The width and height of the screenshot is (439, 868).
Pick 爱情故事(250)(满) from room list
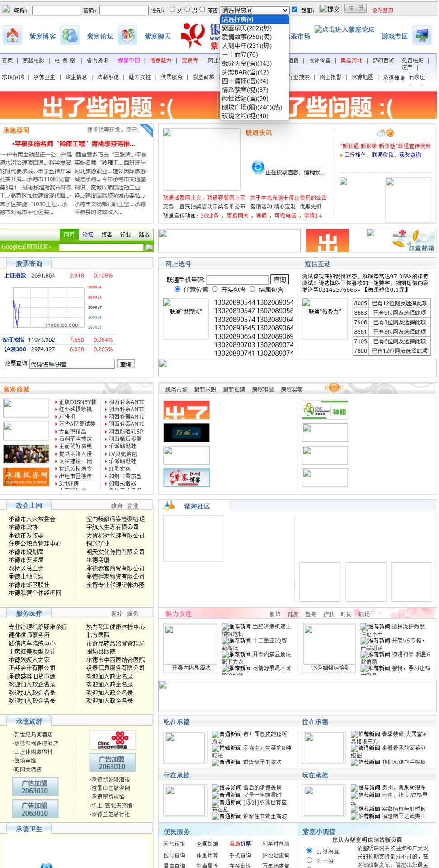tap(255, 37)
